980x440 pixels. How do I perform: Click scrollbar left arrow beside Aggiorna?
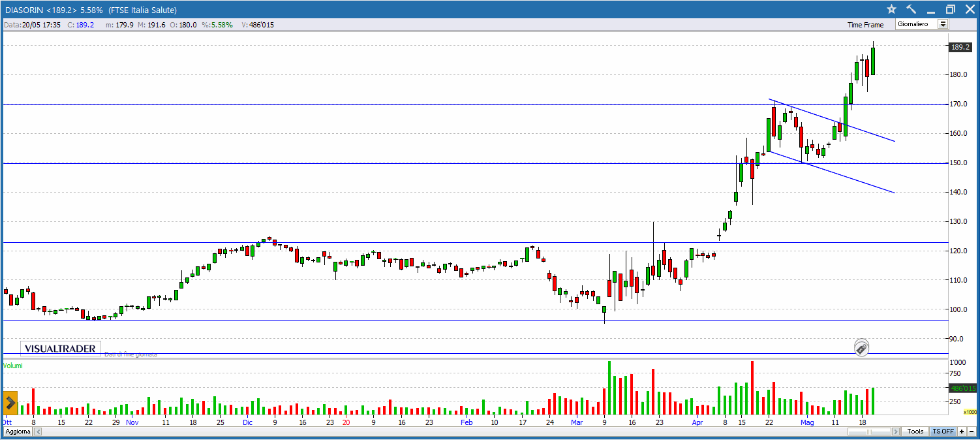[x=38, y=432]
